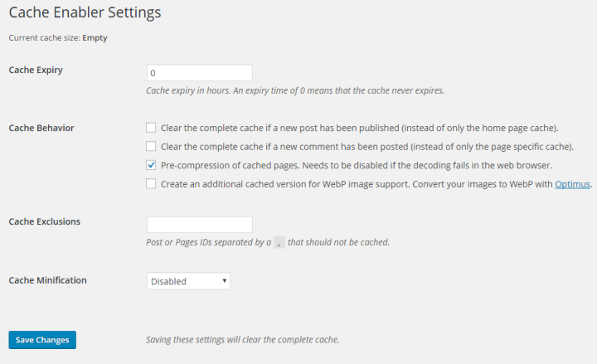Click the new post cache clearing label text
The image size is (597, 364).
359,128
